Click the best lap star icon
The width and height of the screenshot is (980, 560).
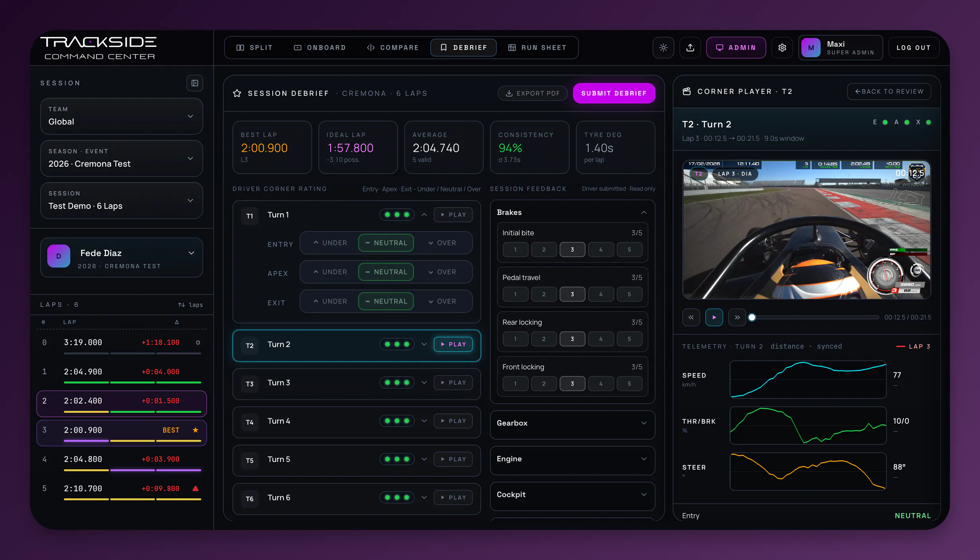point(195,430)
